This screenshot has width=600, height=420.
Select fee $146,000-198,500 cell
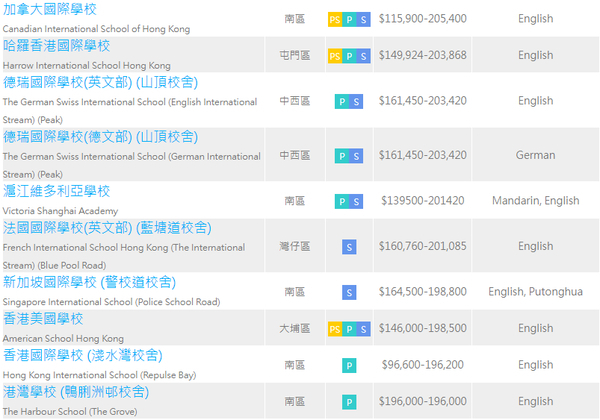click(422, 328)
